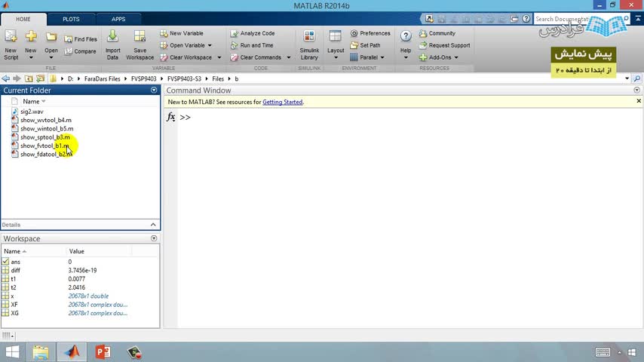Expand address bar history dropdown
The height and width of the screenshot is (362, 644).
(627, 78)
